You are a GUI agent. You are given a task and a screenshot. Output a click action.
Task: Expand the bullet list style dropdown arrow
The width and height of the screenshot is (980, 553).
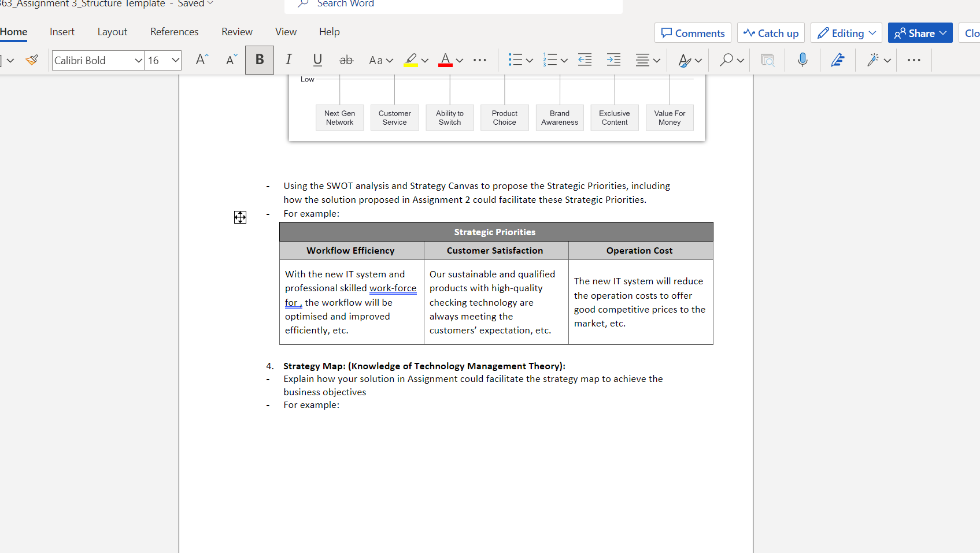(529, 60)
